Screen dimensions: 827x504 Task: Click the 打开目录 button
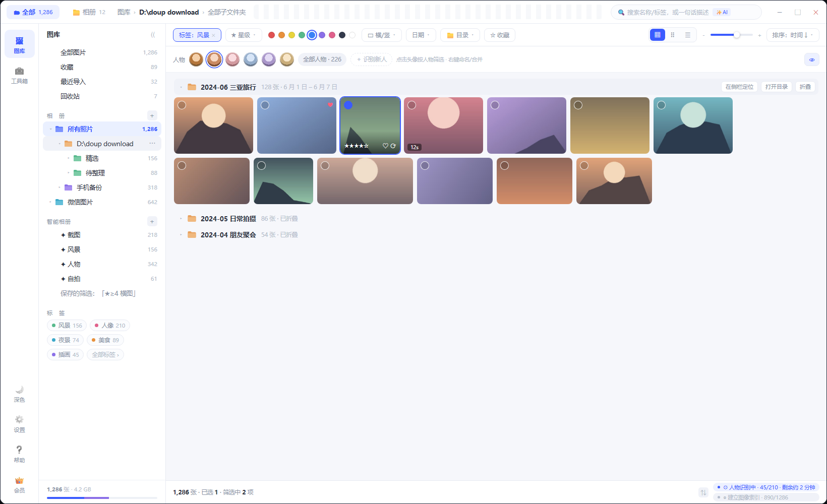777,87
